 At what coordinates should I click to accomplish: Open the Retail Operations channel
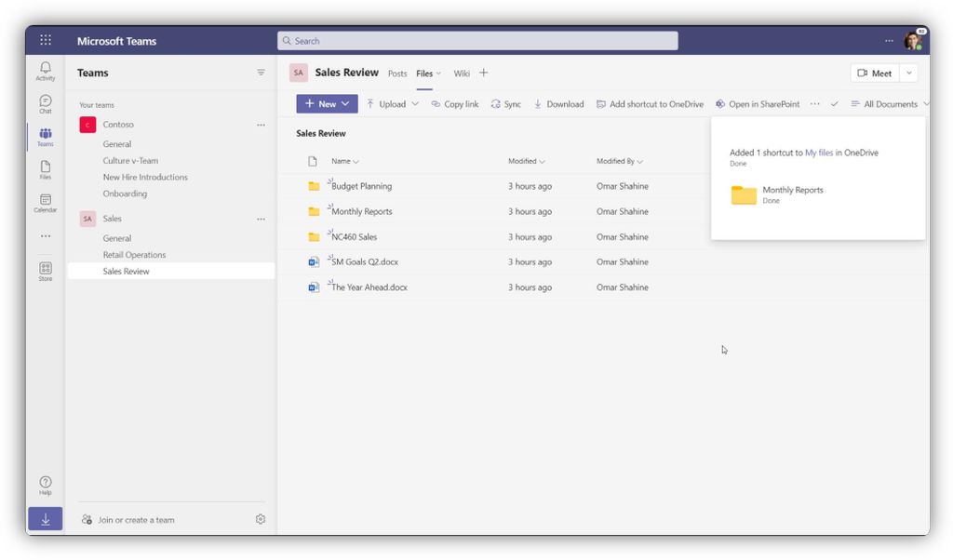(134, 255)
